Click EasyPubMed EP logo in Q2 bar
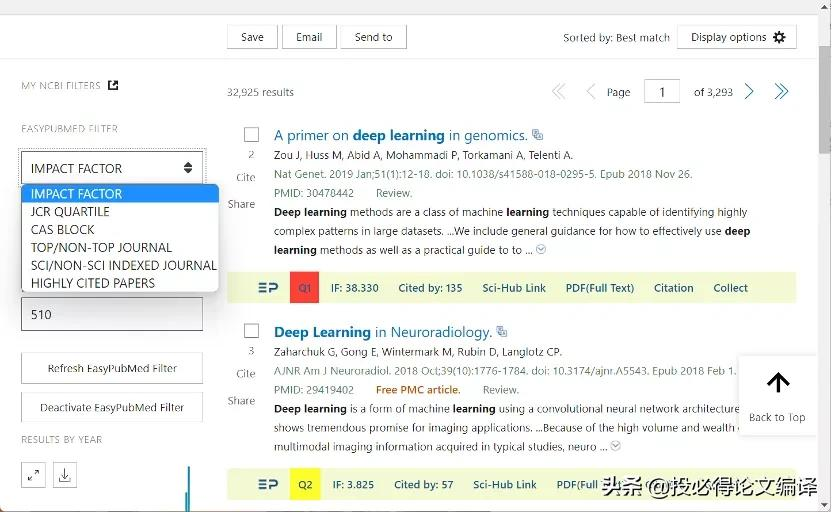Screen dimensions: 832x512 [268, 484]
